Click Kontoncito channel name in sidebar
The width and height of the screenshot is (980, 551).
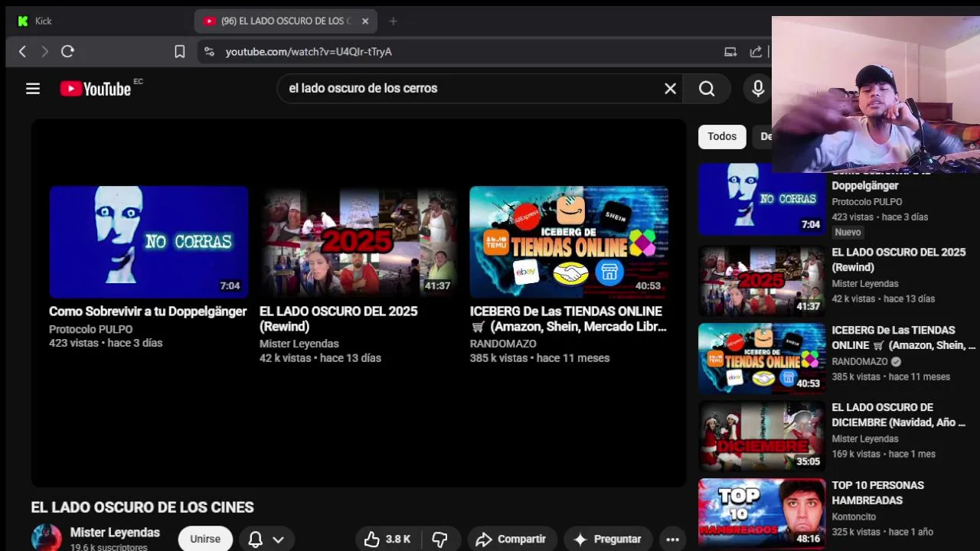coord(854,517)
